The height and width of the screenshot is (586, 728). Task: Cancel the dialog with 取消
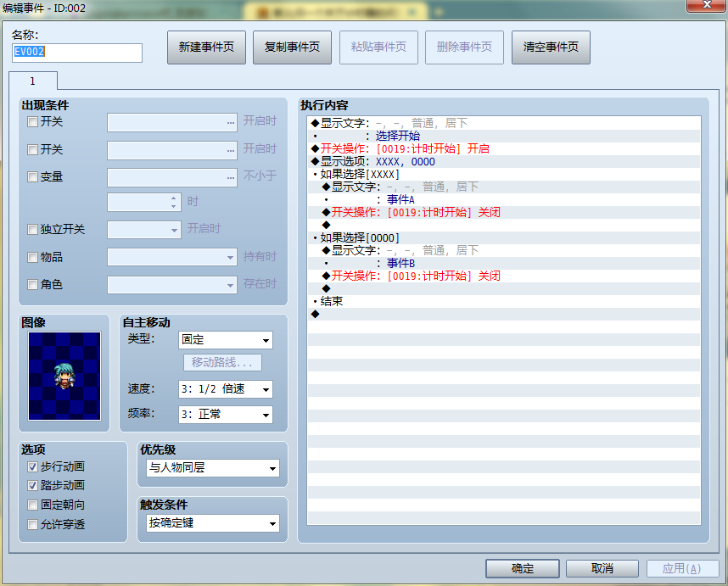(602, 568)
